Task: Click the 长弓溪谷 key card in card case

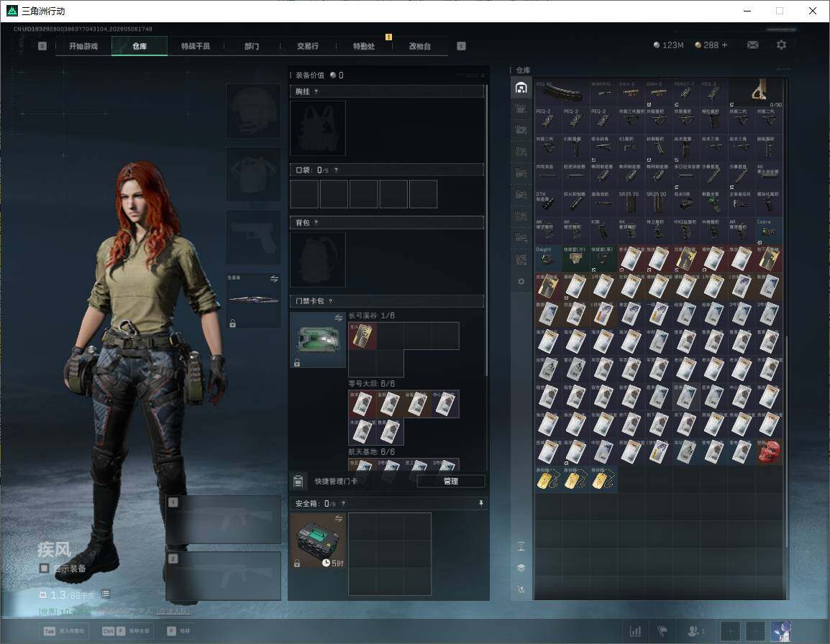Action: coord(362,336)
